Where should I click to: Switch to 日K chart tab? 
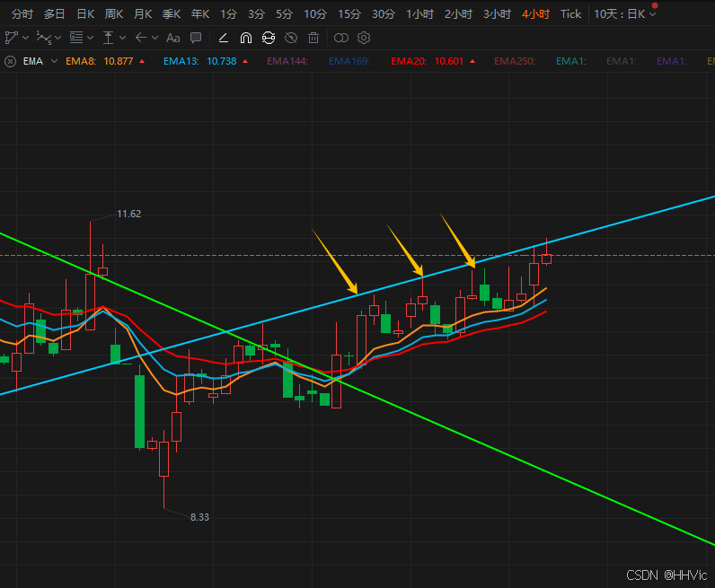click(x=85, y=14)
